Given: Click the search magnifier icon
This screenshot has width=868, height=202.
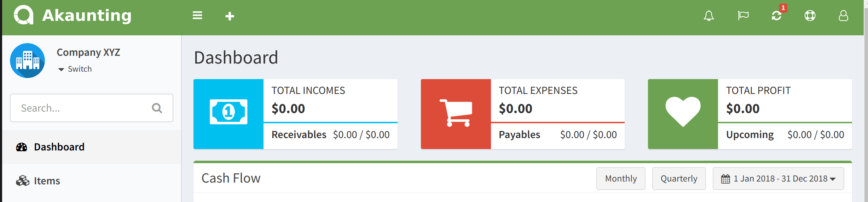Looking at the screenshot, I should point(157,108).
